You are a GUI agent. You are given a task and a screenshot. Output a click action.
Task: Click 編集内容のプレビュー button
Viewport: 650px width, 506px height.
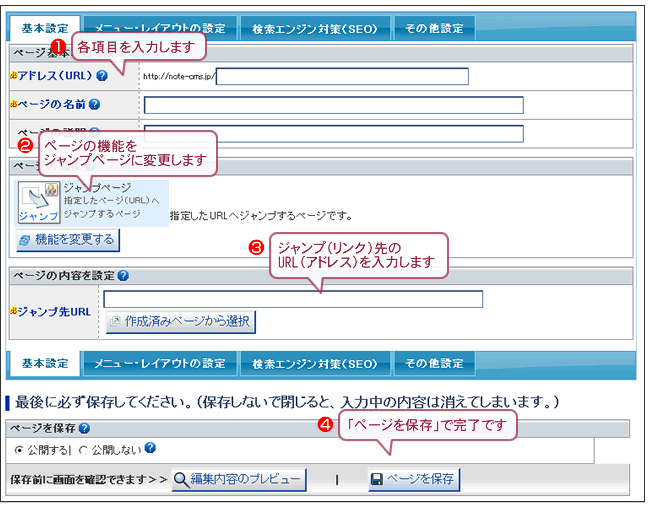click(239, 479)
